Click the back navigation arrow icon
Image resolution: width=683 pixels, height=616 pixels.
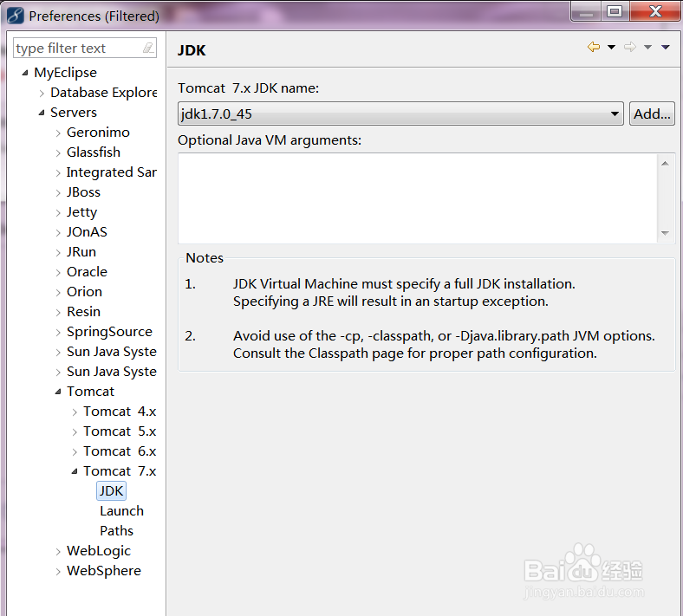click(593, 47)
